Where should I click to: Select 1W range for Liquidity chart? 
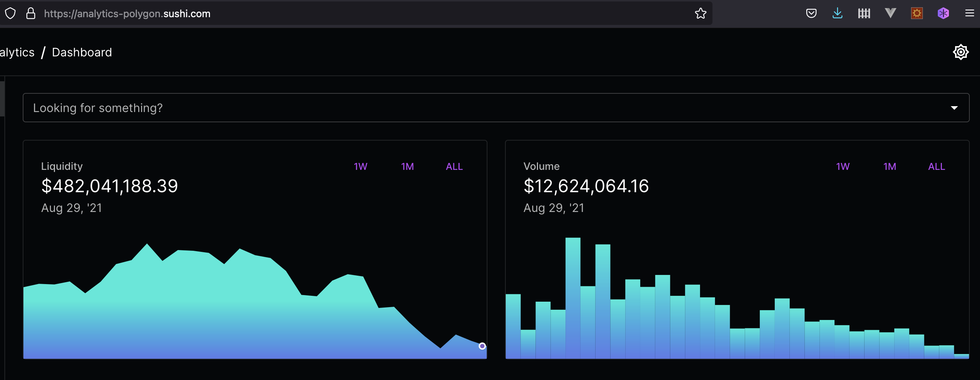click(x=360, y=167)
